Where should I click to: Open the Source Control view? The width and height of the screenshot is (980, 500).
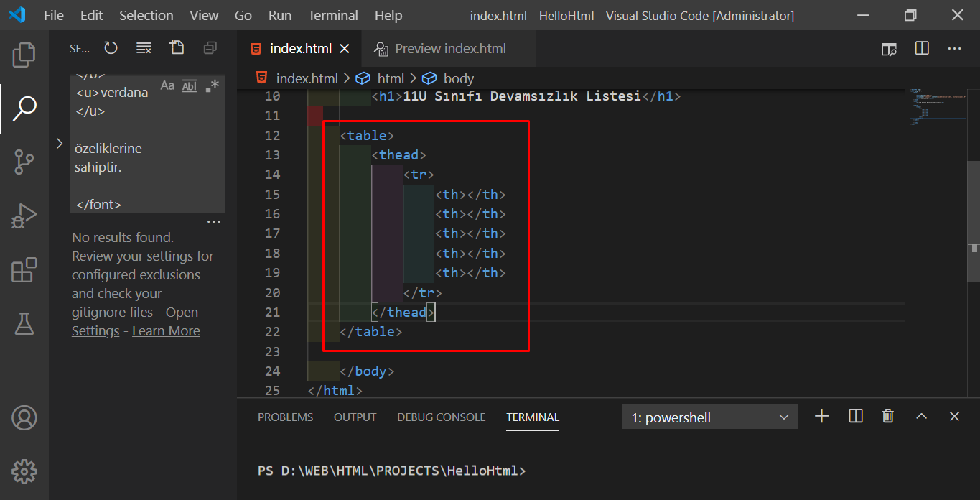[x=24, y=162]
